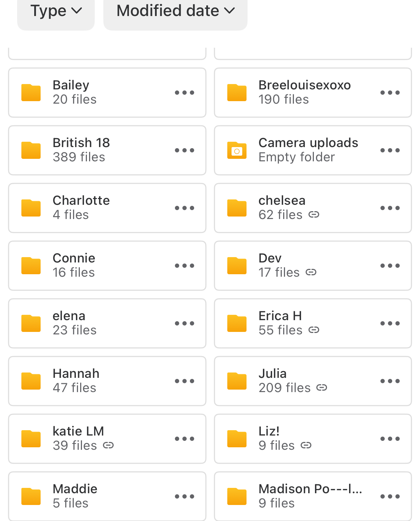Open more options for Breelouisexoxo folder
The width and height of the screenshot is (420, 521).
click(x=390, y=93)
